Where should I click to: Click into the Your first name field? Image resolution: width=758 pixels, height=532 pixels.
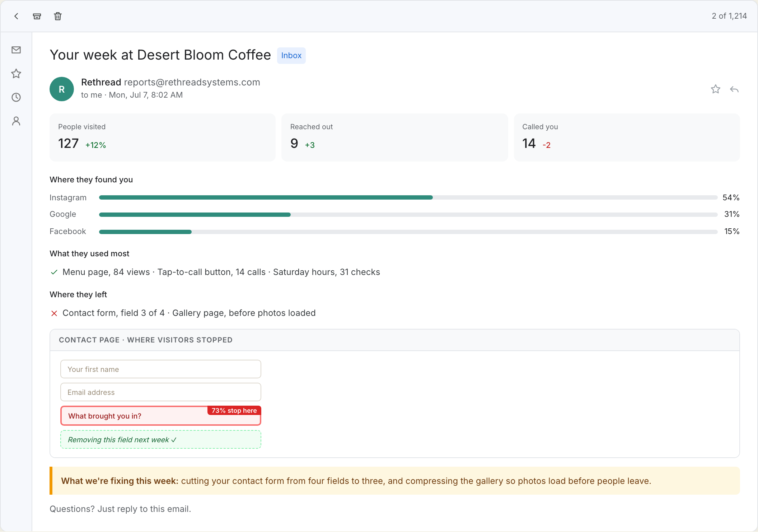(x=161, y=369)
